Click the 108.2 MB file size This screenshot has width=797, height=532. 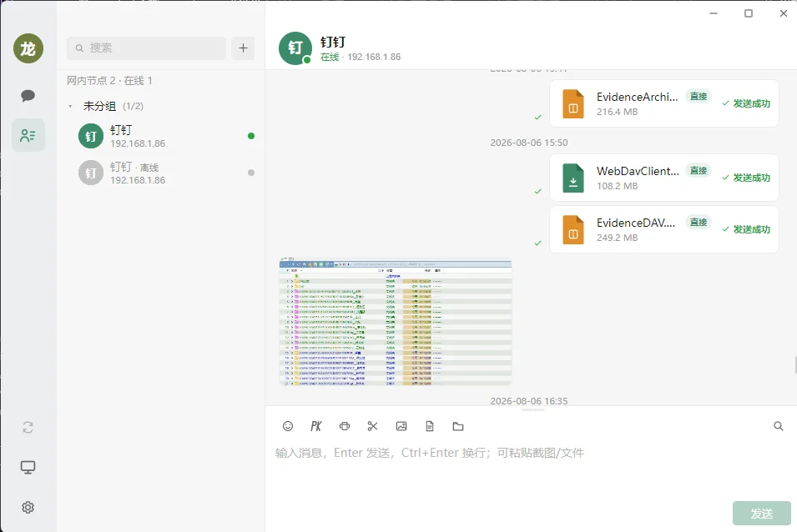(617, 186)
